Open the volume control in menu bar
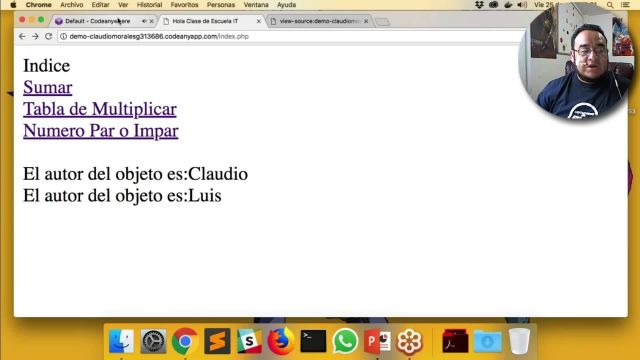The height and width of the screenshot is (360, 640). 522,5
